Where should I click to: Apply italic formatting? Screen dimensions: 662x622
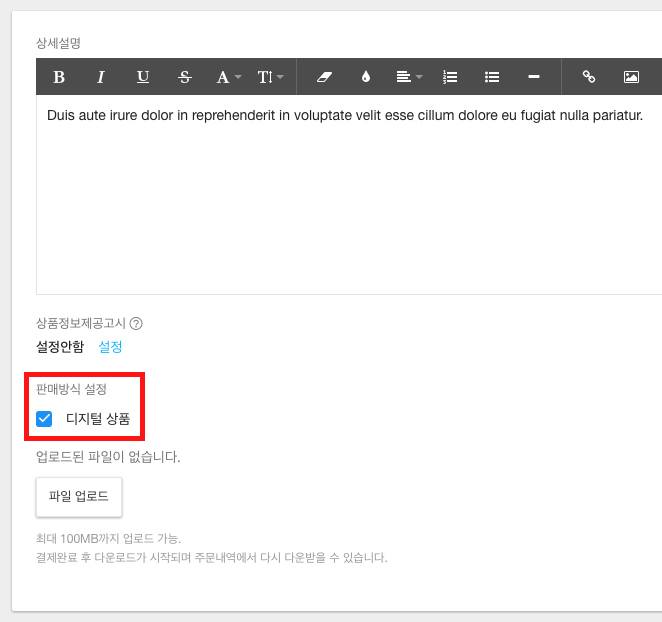[x=101, y=77]
